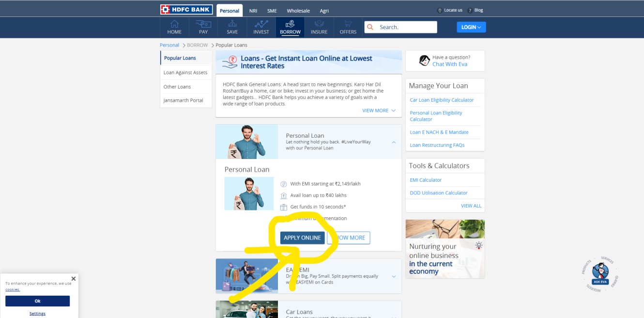Click the Personal breadcrumb link
This screenshot has width=644, height=318.
tap(169, 45)
